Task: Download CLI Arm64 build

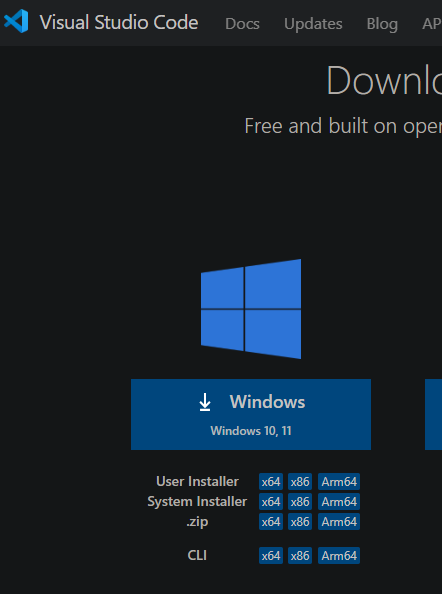Action: click(339, 555)
